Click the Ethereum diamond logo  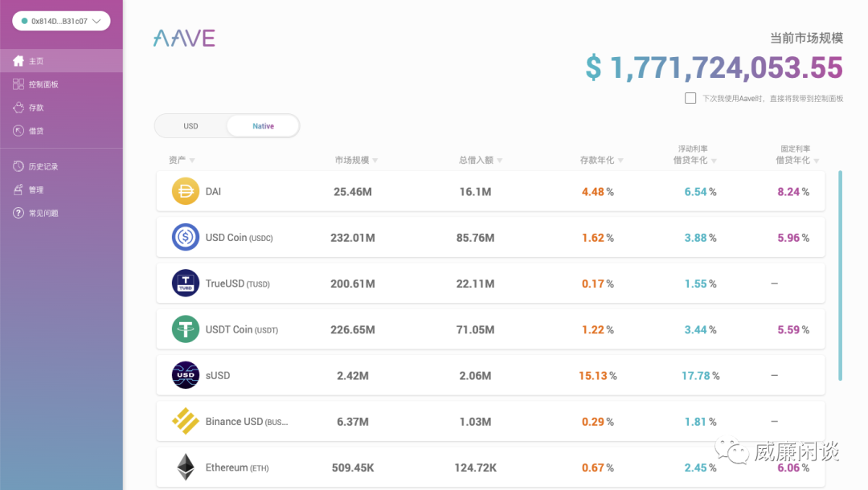click(x=186, y=467)
